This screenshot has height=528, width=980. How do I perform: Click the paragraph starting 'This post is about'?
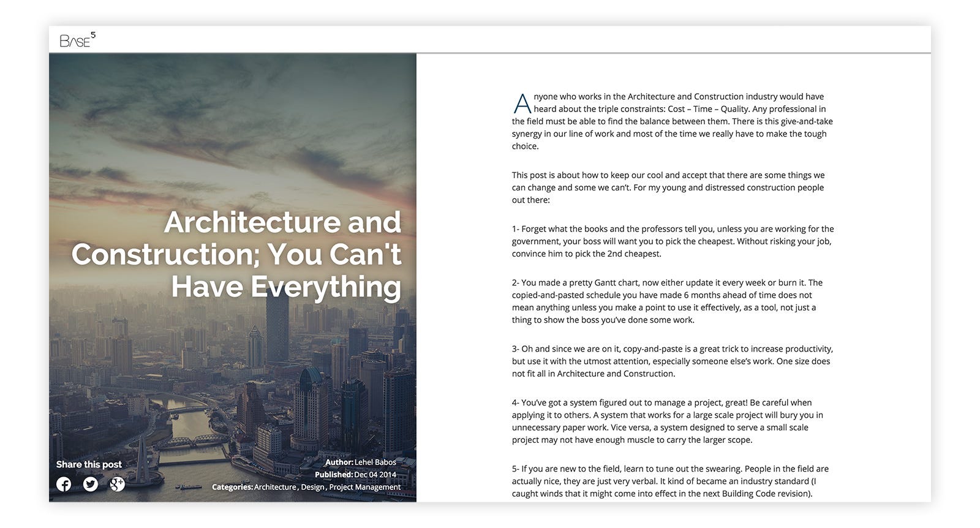coord(668,187)
